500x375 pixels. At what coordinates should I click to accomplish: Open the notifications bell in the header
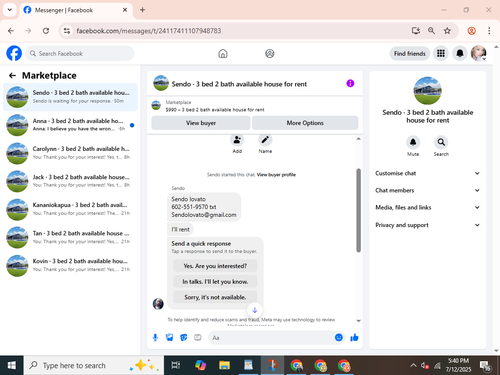460,53
